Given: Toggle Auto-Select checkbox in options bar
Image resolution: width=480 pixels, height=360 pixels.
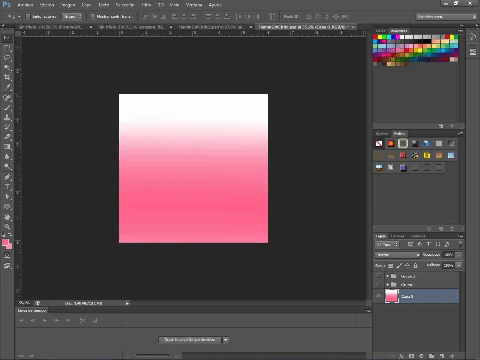Looking at the screenshot, I should tap(28, 16).
